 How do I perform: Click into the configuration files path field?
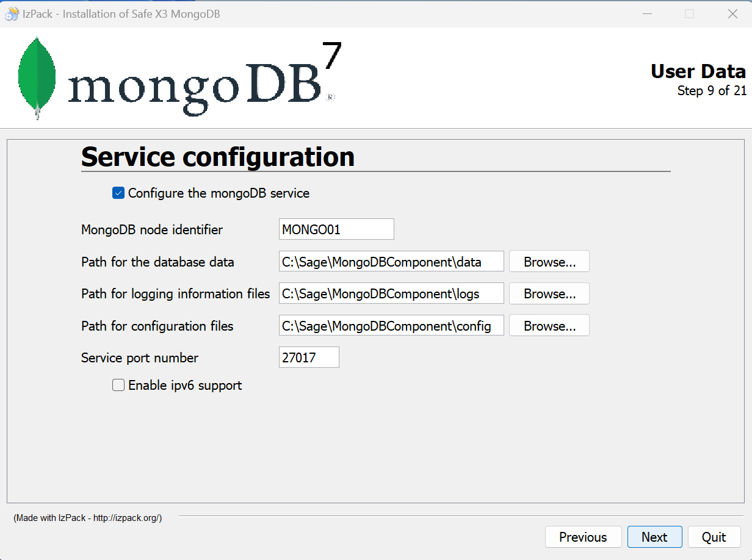tap(391, 326)
